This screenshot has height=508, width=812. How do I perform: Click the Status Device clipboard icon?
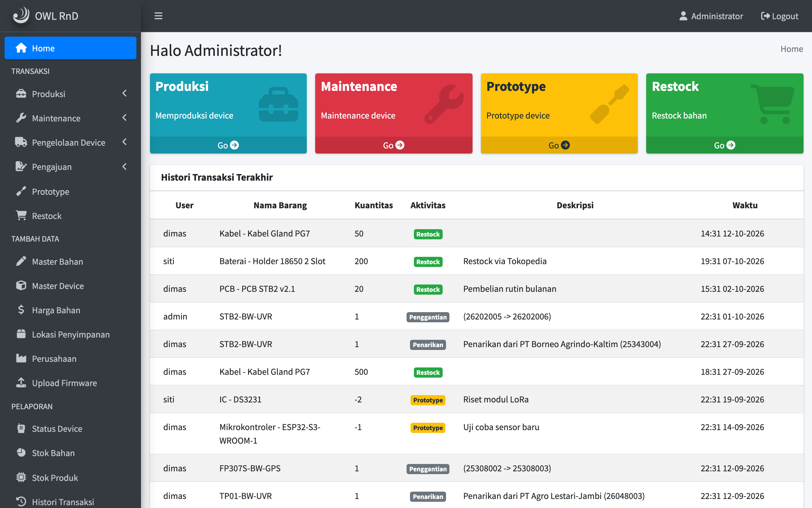coord(21,428)
